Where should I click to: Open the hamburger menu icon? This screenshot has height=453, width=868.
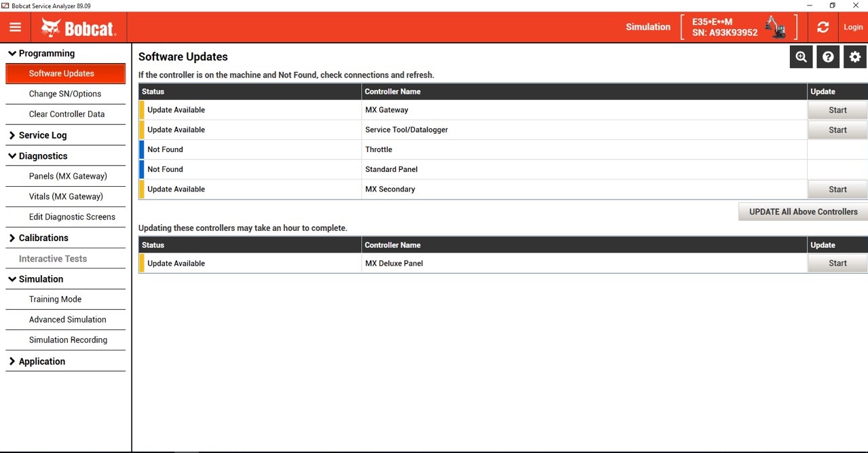click(16, 27)
